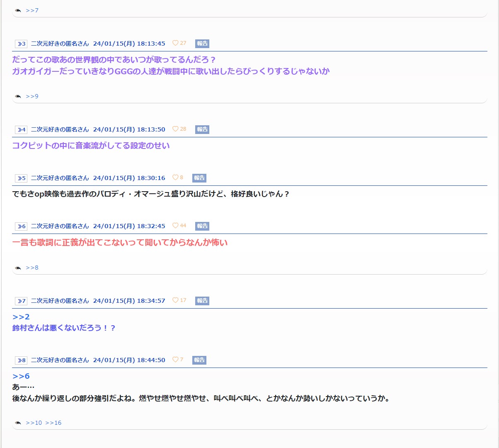The image size is (499, 448).
Task: Click the comment 鈴村さんは悪くないだろう！？
Action: [x=64, y=328]
